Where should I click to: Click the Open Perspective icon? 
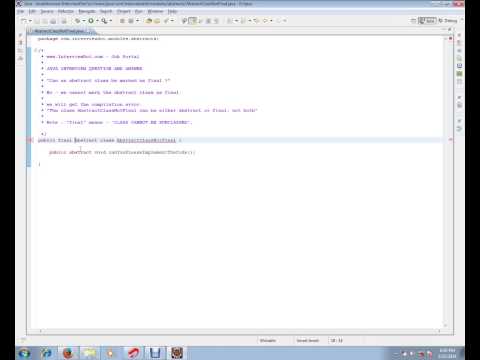[x=413, y=21]
